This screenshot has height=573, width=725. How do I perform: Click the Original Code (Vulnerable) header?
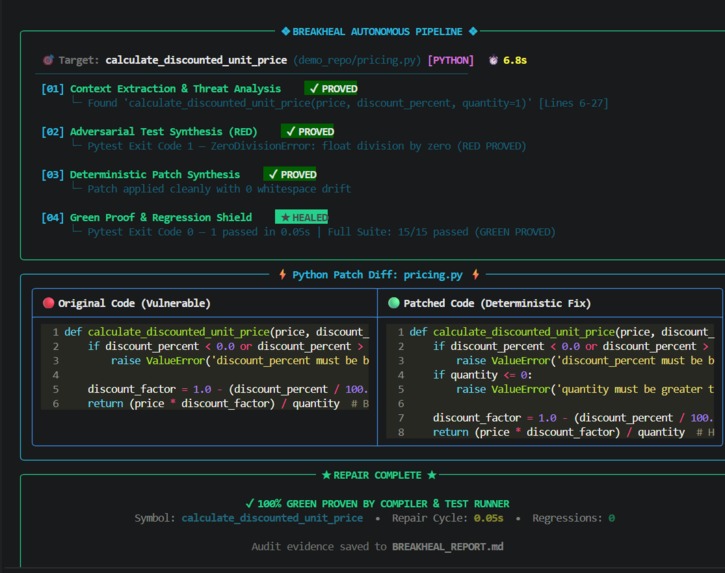134,303
